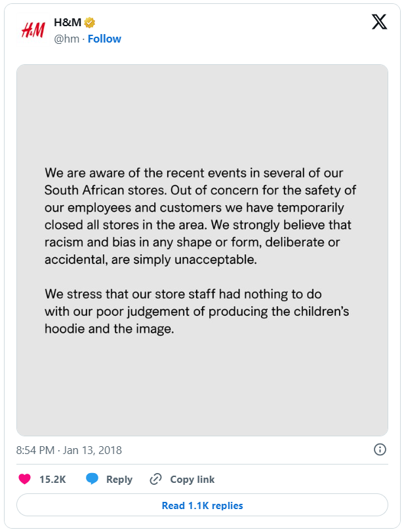Click the chain copy link icon
Screen dimensions: 404x532
point(155,479)
